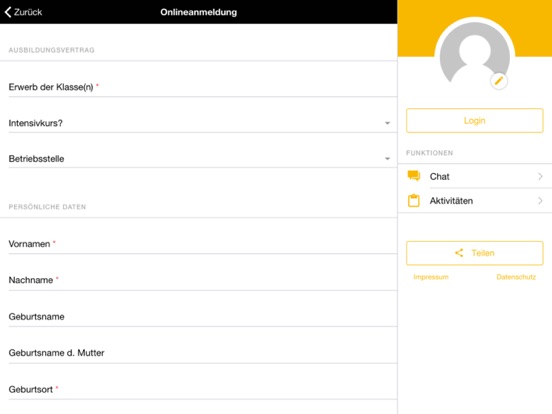
Task: Focus the Vornamen input field
Action: point(203,244)
